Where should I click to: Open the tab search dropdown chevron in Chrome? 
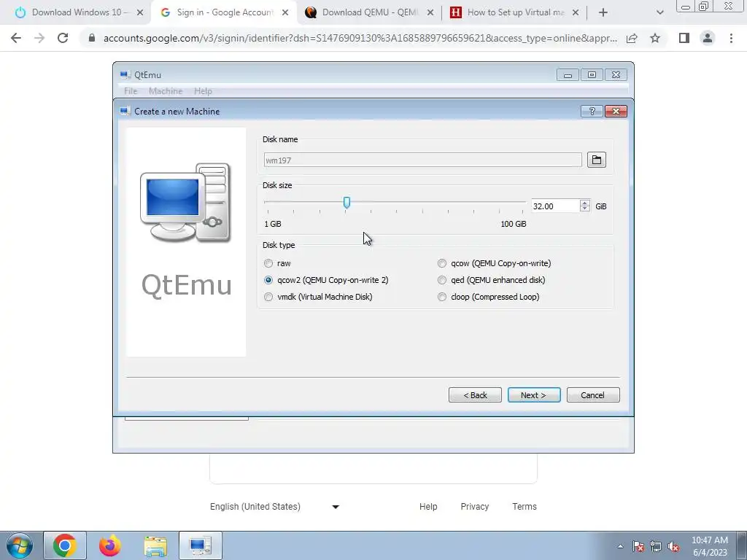659,12
